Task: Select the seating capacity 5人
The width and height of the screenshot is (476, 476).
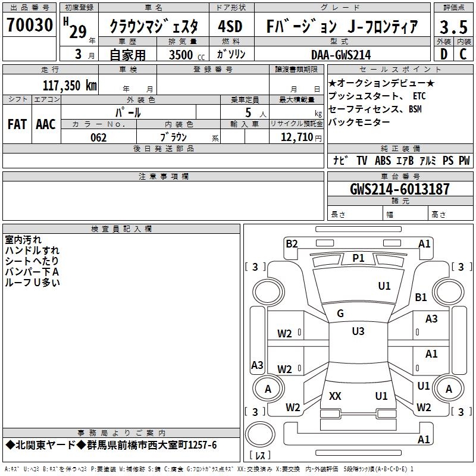Action: click(256, 112)
